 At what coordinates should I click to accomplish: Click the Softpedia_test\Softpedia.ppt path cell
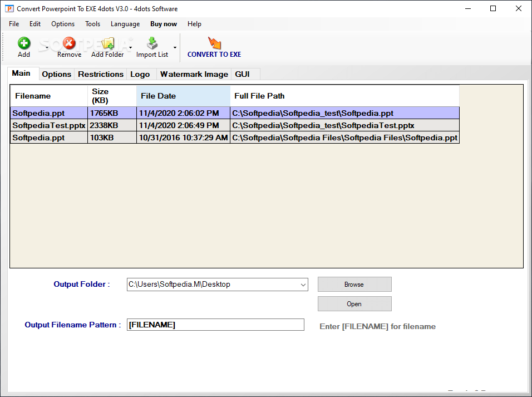(344, 113)
